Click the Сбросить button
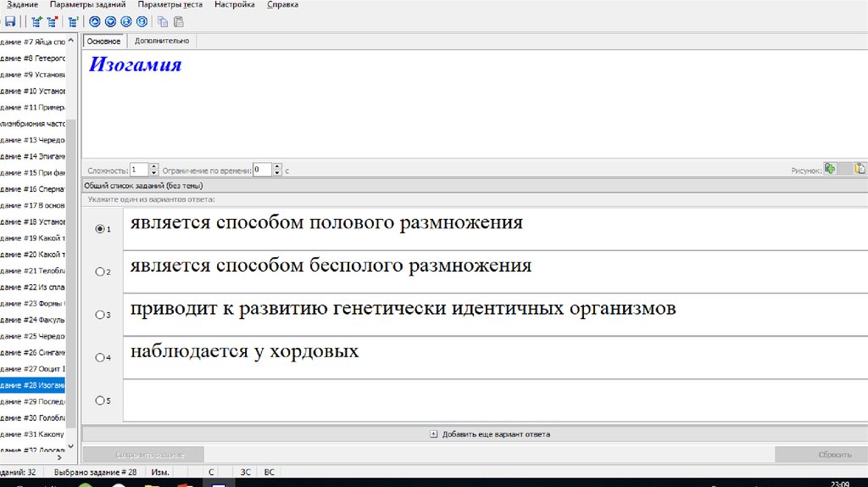 [821, 454]
